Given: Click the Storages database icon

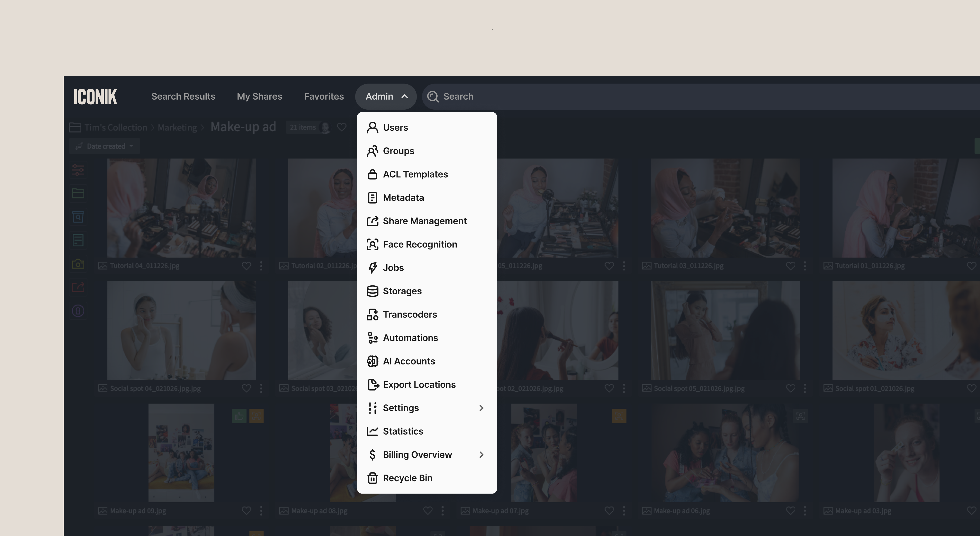Looking at the screenshot, I should pyautogui.click(x=372, y=291).
